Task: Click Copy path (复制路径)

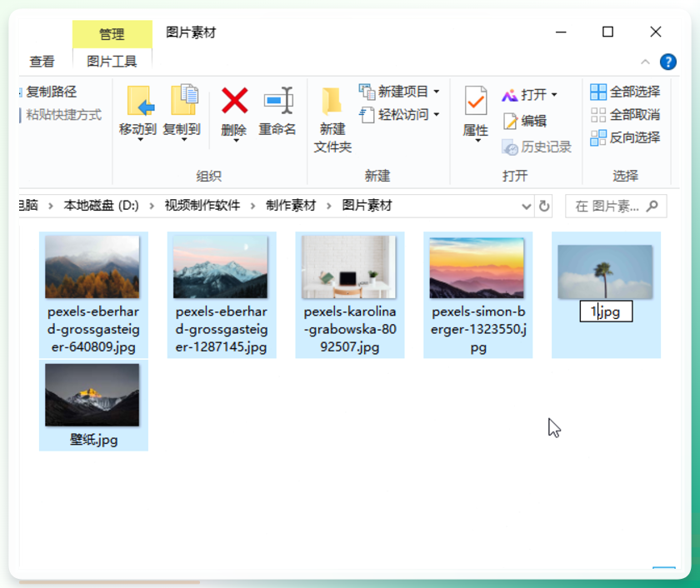Action: [x=51, y=92]
